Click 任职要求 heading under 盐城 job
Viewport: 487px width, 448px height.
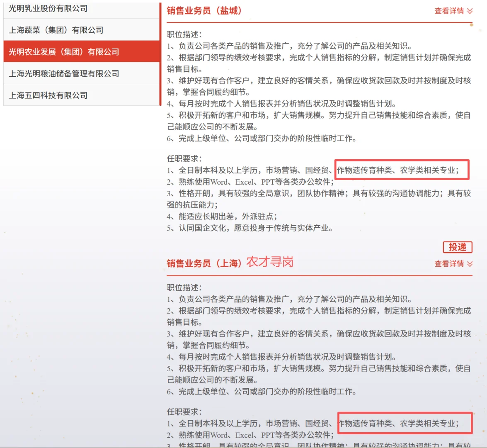click(184, 158)
